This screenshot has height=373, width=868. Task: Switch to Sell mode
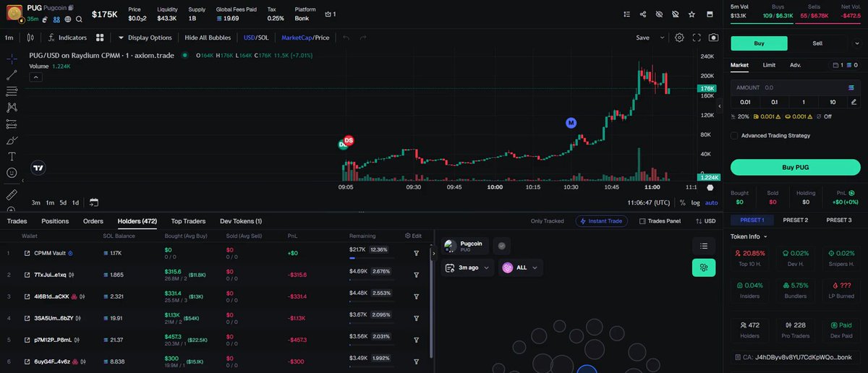(817, 43)
